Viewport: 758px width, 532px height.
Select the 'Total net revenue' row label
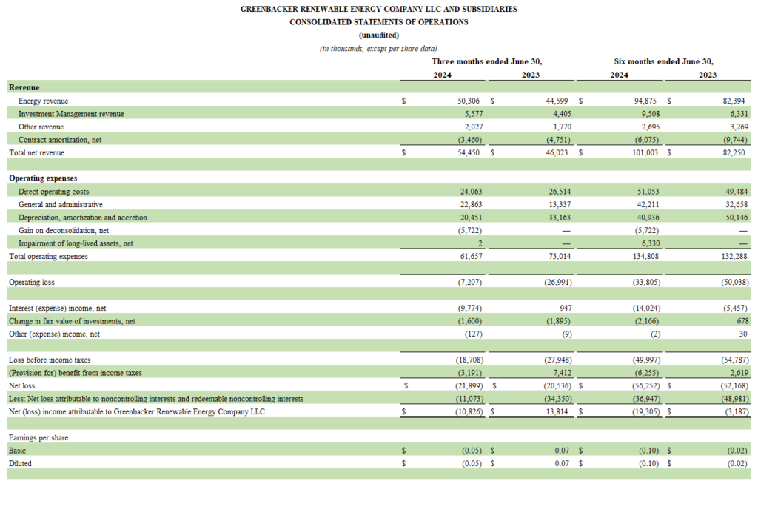click(x=37, y=152)
